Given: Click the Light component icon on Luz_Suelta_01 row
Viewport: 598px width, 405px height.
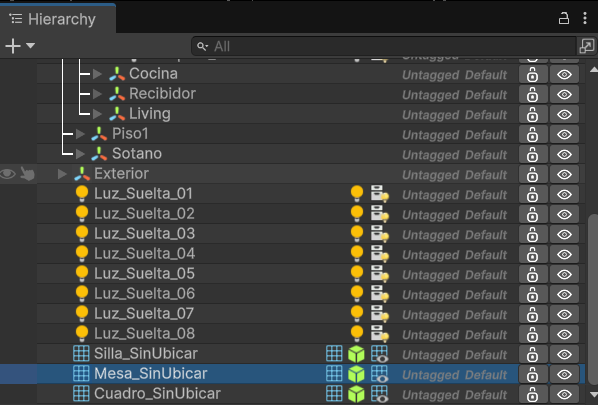Looking at the screenshot, I should pyautogui.click(x=357, y=193).
